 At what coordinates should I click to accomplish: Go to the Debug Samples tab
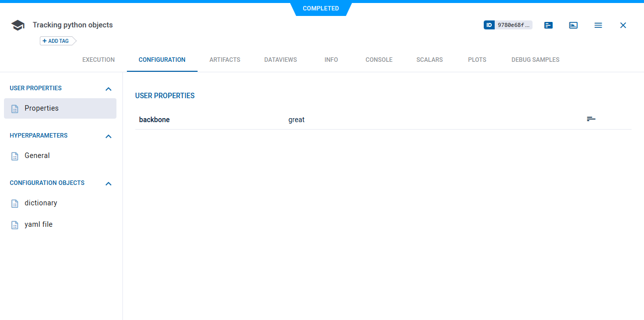pyautogui.click(x=535, y=60)
